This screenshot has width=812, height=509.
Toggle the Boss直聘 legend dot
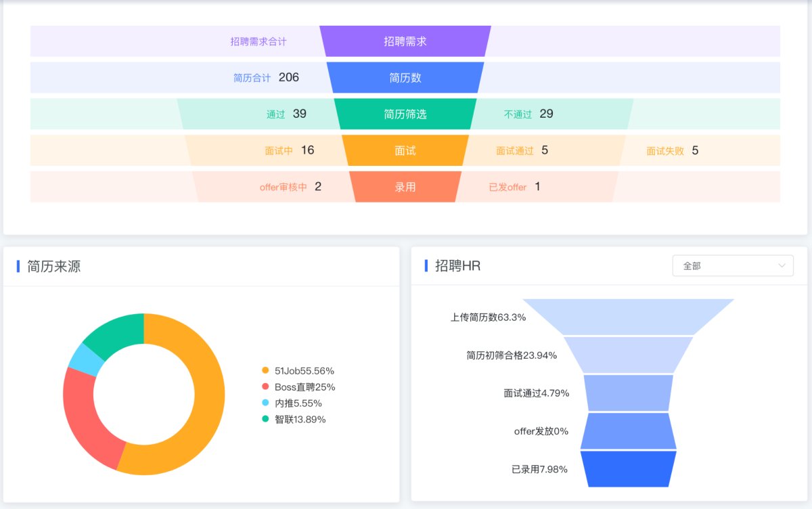pyautogui.click(x=265, y=386)
